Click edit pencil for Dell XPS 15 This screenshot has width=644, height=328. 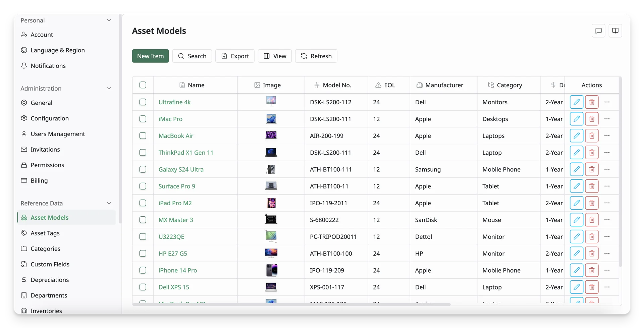tap(576, 287)
